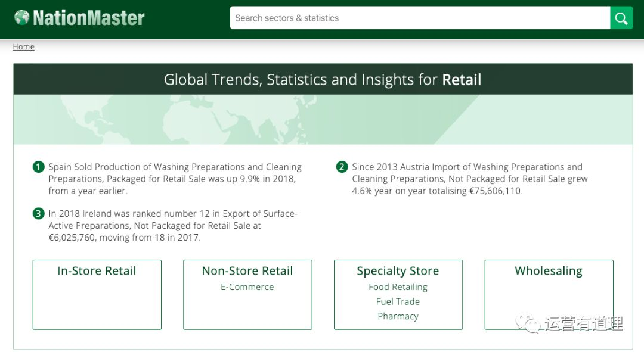Click the NationMaster site title
This screenshot has width=644, height=352.
tap(89, 18)
